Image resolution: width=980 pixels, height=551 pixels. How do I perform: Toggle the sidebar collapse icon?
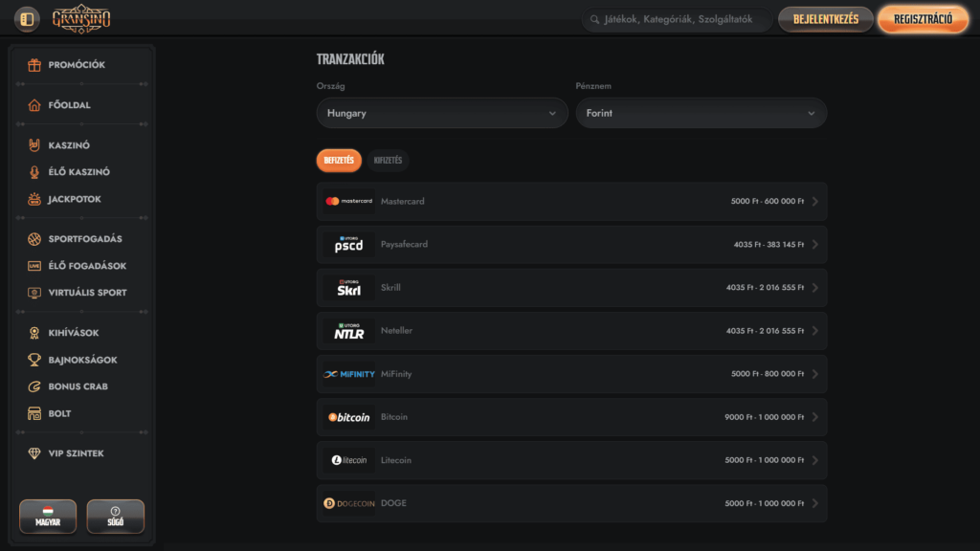(27, 19)
